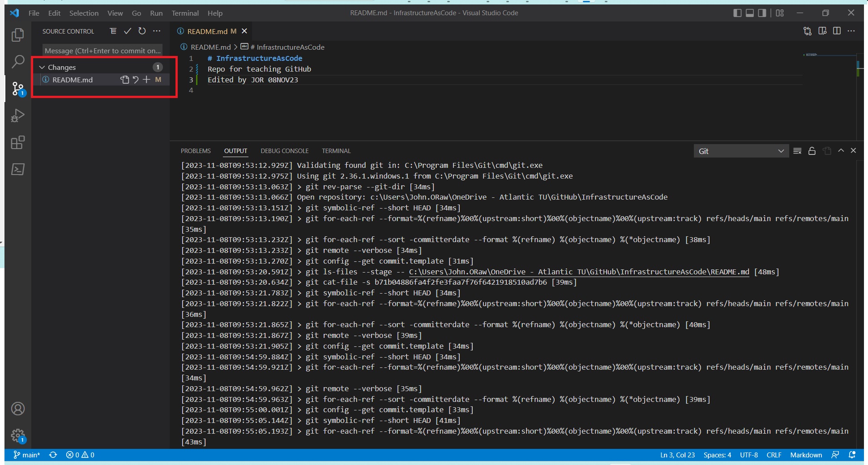Viewport: 868px width, 465px height.
Task: Refresh the Source Control view
Action: click(142, 31)
